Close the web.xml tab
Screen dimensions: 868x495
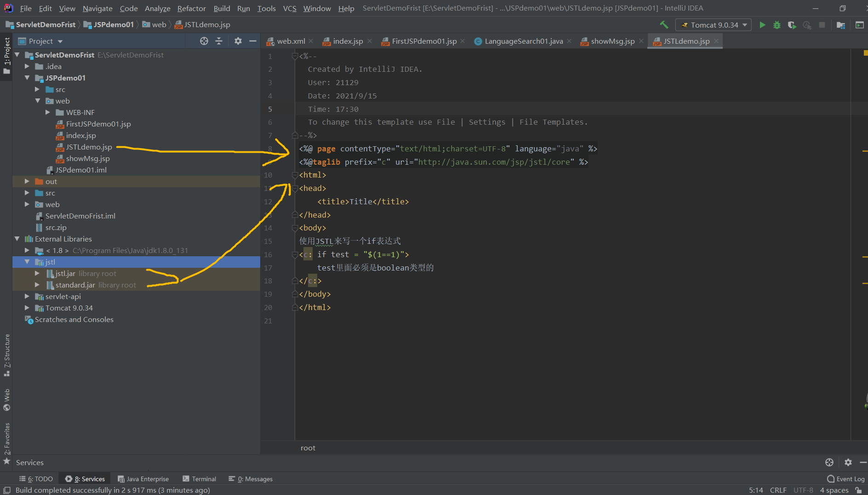tap(311, 41)
